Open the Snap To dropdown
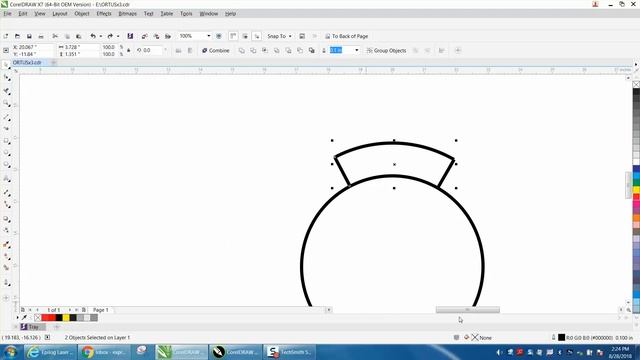The height and width of the screenshot is (360, 640). tap(280, 36)
